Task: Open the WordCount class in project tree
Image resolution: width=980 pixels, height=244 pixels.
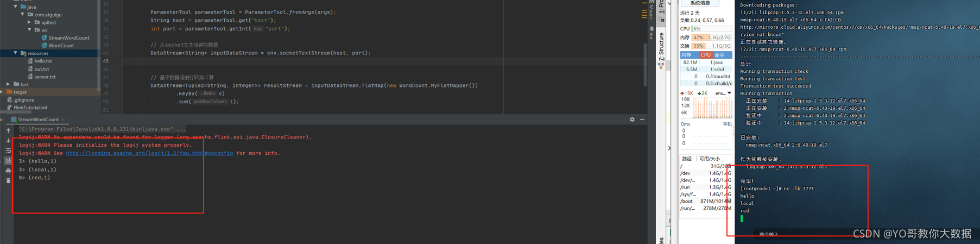Action: (61, 46)
